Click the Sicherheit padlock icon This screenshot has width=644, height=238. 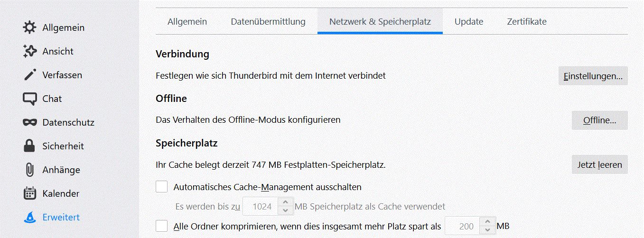click(29, 146)
